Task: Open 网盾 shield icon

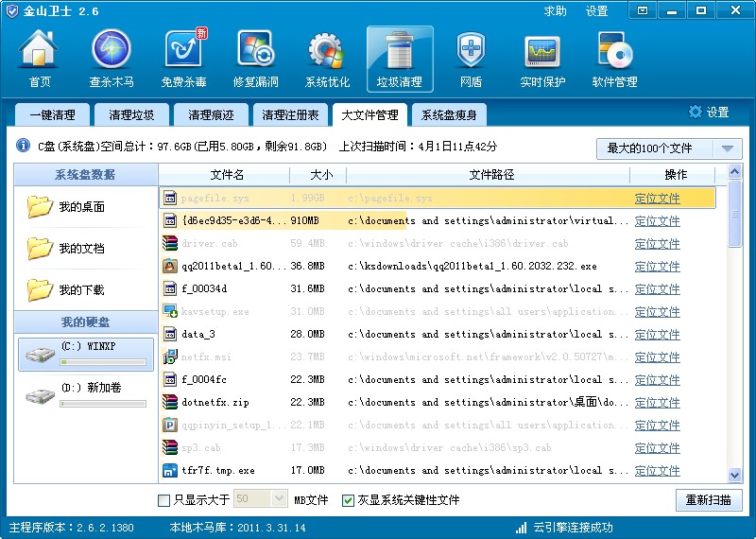Action: tap(471, 50)
